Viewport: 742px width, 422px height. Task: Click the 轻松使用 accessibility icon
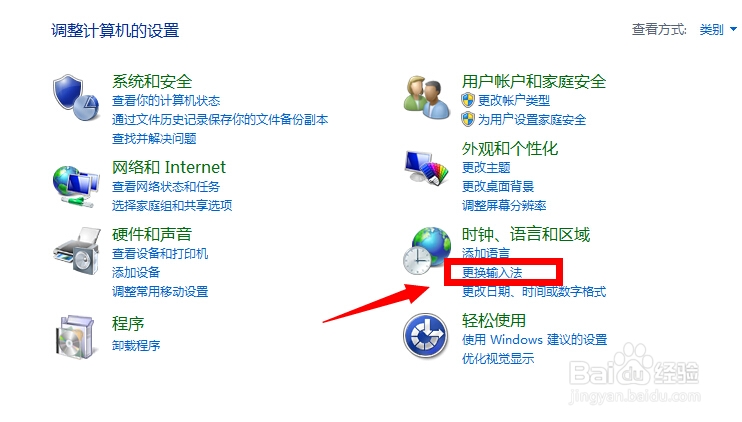click(x=425, y=335)
